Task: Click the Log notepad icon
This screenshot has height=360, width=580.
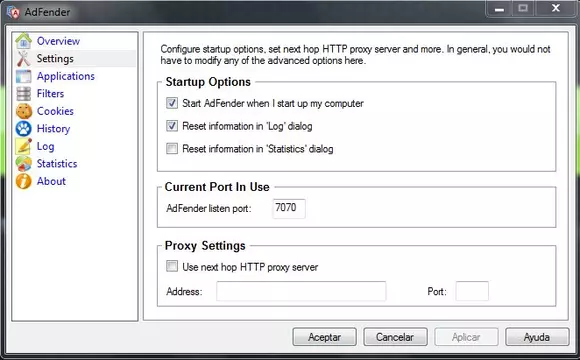Action: coord(23,146)
